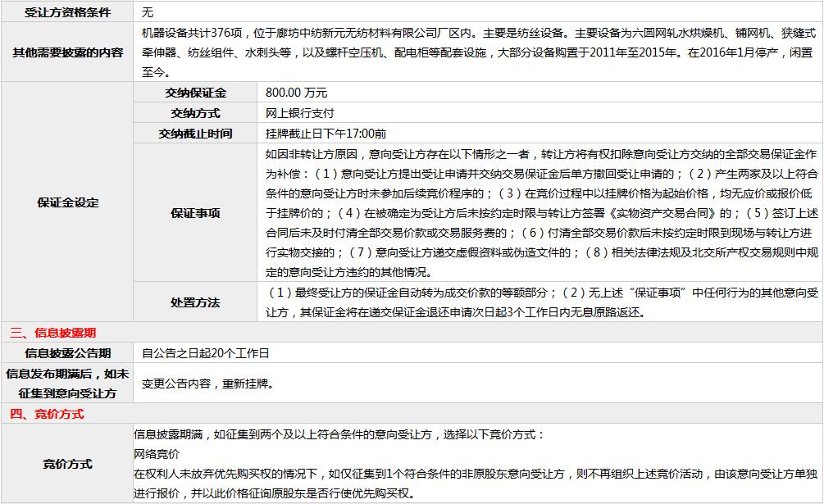This screenshot has height=504, width=824.
Task: Select the 网上银行支付 value
Action: click(300, 113)
